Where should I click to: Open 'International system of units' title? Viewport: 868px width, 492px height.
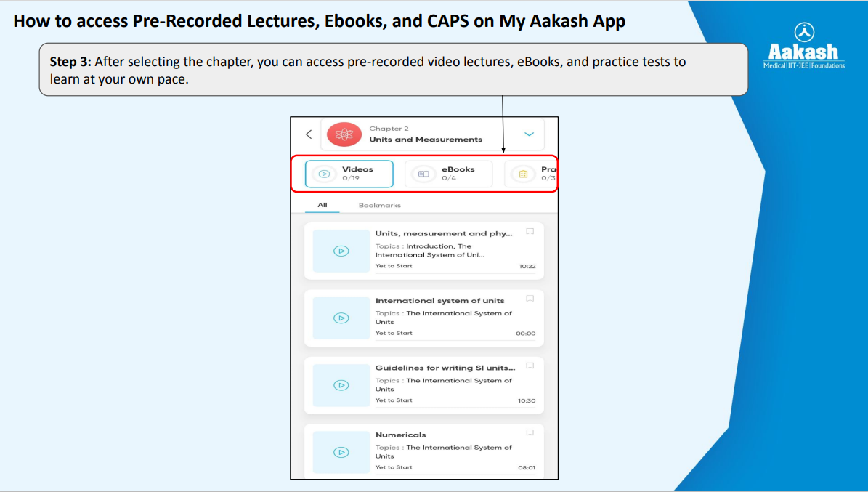pyautogui.click(x=440, y=301)
